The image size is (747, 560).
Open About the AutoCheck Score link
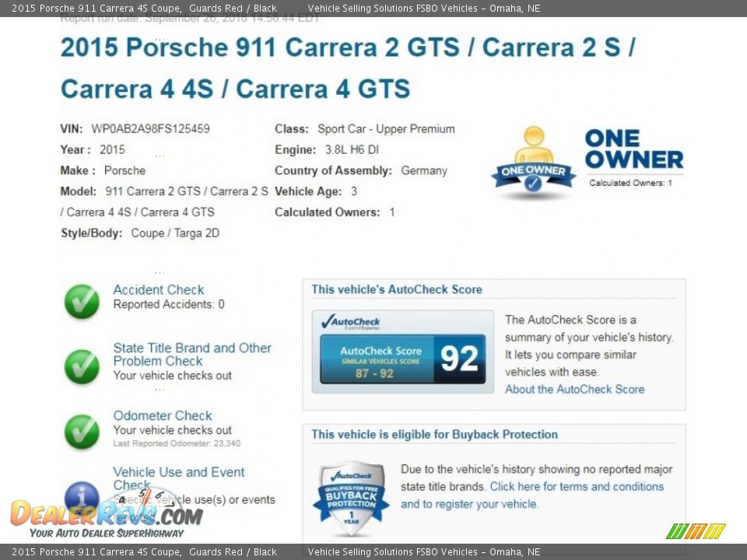(x=574, y=389)
